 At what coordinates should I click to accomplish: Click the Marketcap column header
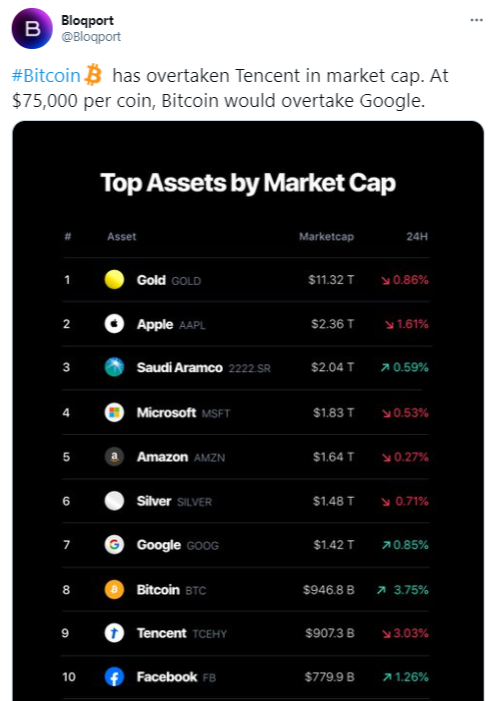326,236
